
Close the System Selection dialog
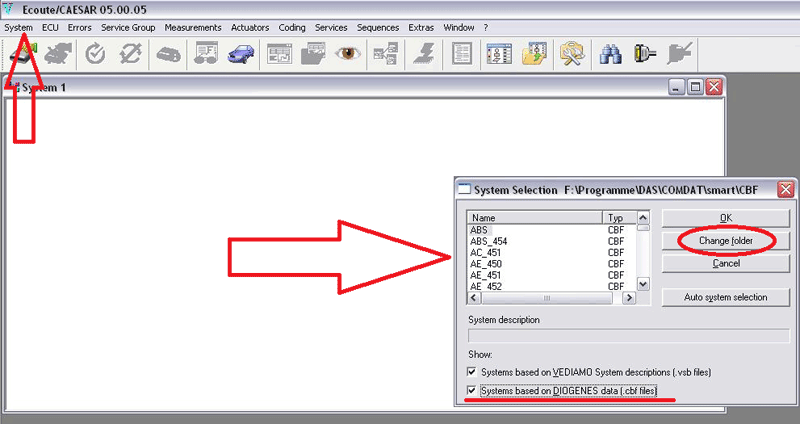(785, 190)
